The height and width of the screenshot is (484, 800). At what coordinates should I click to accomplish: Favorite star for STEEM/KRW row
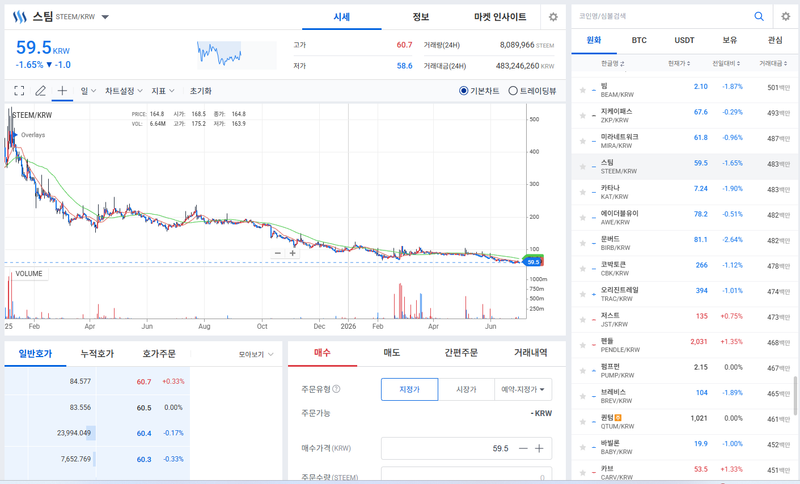583,167
